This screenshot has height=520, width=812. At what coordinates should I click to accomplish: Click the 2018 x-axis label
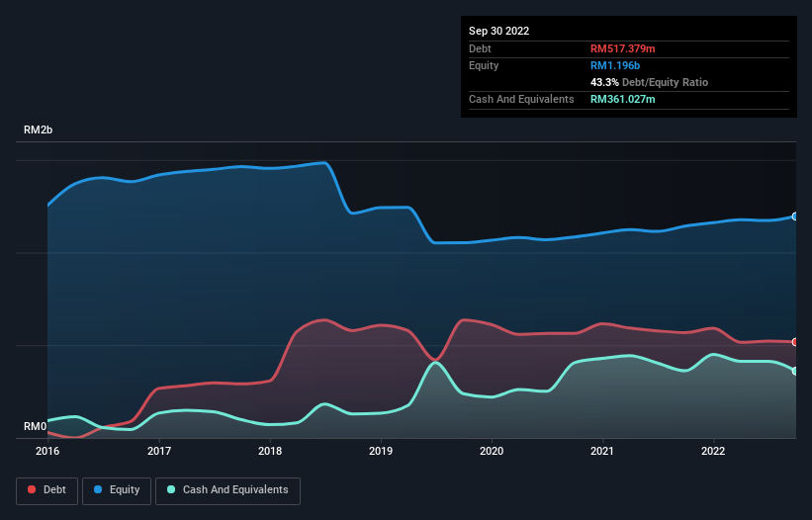pos(270,451)
